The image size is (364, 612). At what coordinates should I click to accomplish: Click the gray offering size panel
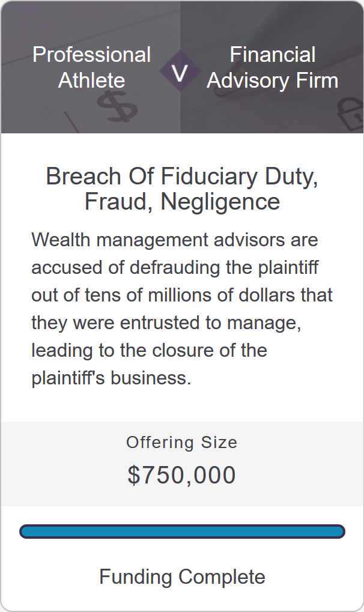pyautogui.click(x=183, y=464)
